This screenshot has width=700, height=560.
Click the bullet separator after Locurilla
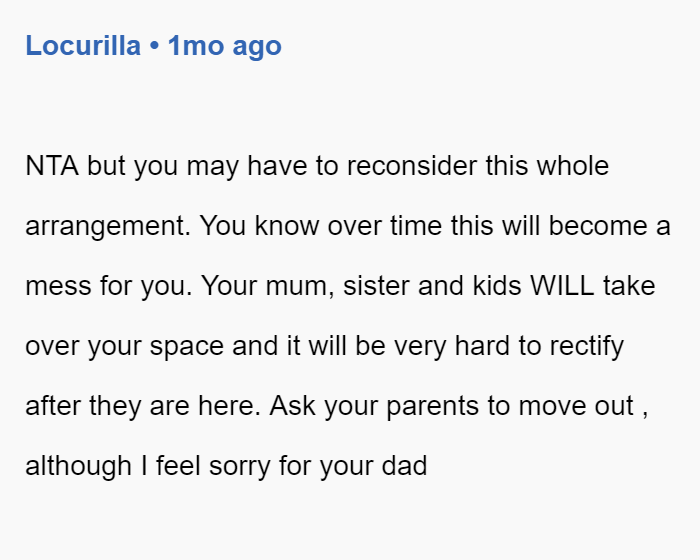pos(154,46)
